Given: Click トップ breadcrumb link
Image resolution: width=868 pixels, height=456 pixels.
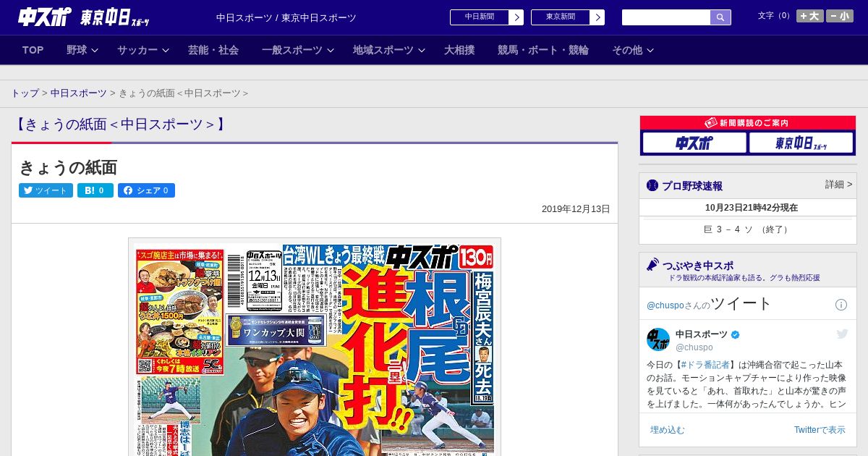Looking at the screenshot, I should click(x=25, y=93).
